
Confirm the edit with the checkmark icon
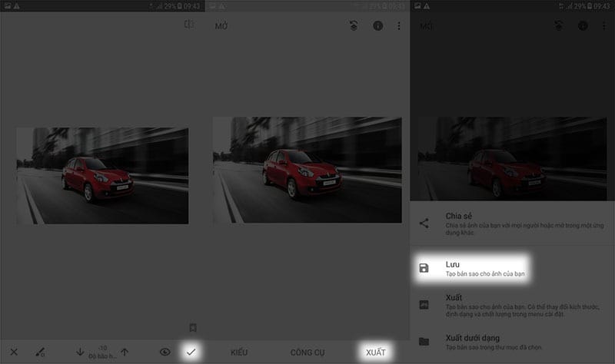tap(191, 352)
